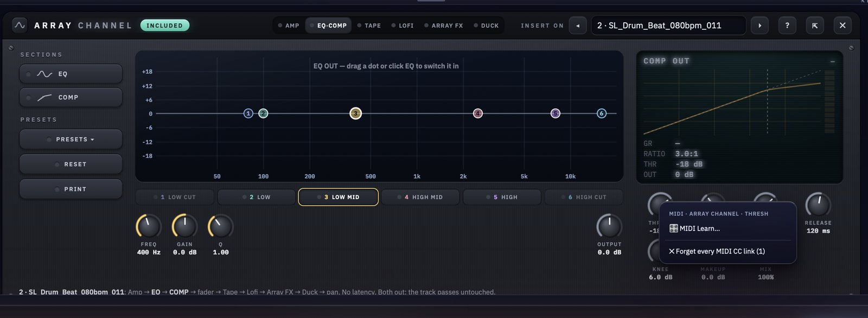Viewport: 868px width, 318px height.
Task: Click the OUTPUT value 0.0 dB
Action: click(609, 252)
